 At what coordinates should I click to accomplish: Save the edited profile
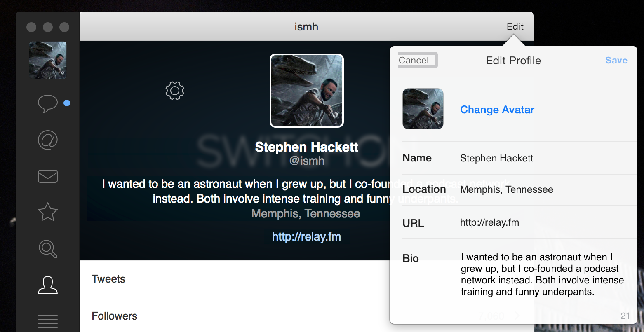[616, 60]
